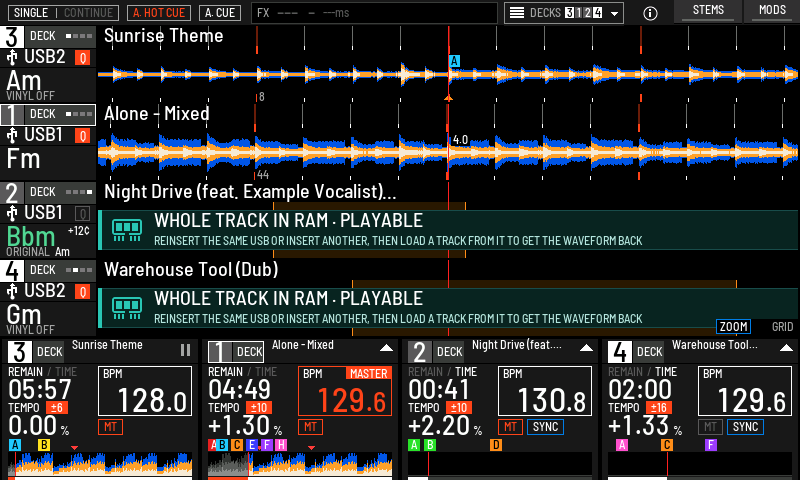Viewport: 800px width, 480px height.
Task: Click the USB icon beside USB1 on deck 2
Action: tap(12, 213)
